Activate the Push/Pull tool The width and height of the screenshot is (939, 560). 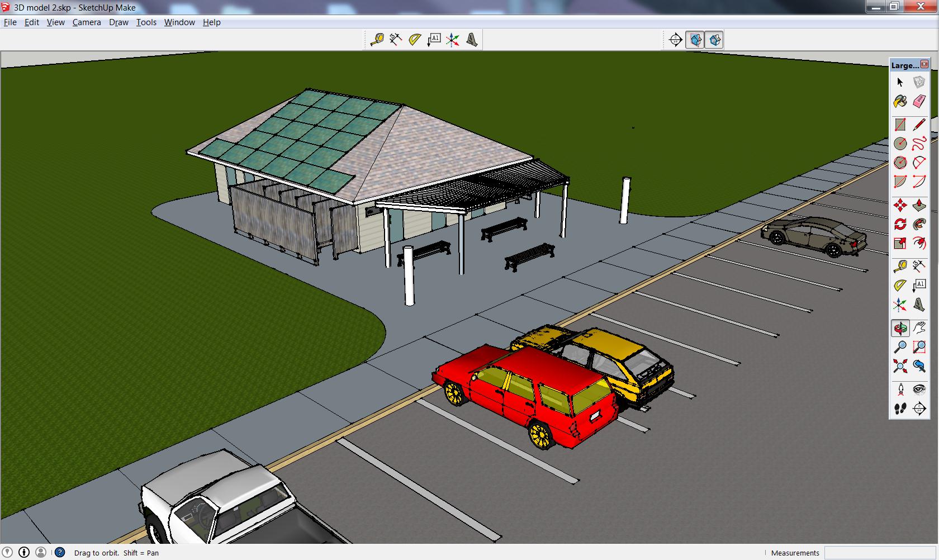tap(919, 205)
